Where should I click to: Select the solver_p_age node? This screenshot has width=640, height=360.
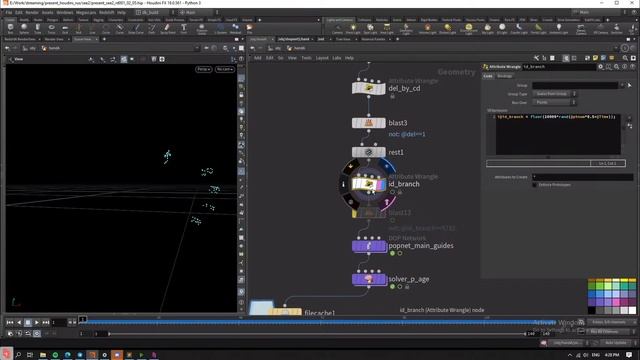pos(369,279)
